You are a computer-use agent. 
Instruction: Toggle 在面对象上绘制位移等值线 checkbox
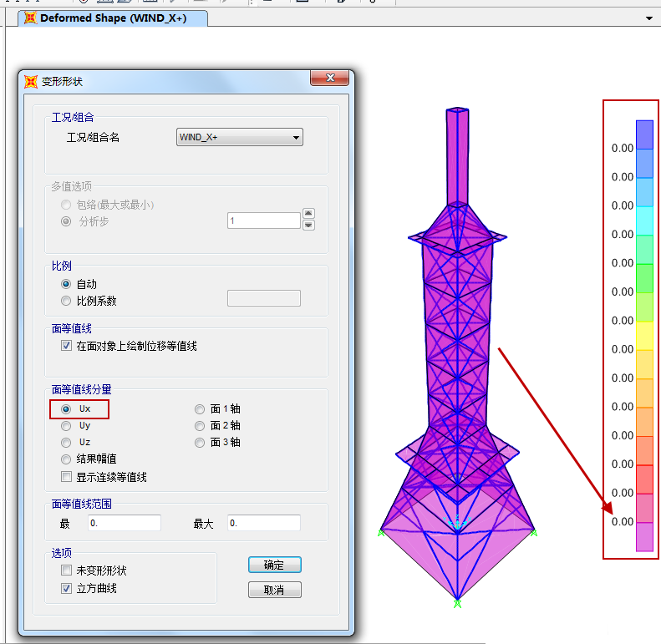66,346
